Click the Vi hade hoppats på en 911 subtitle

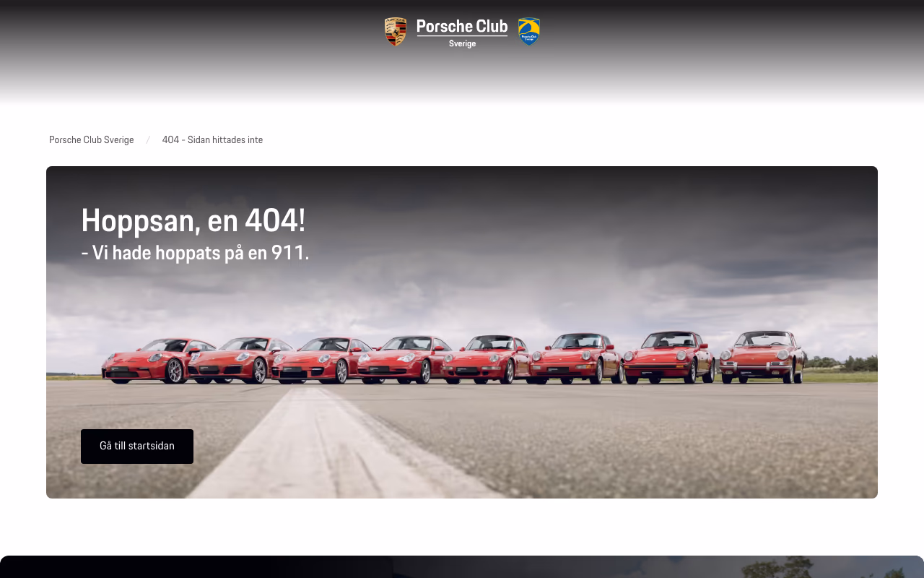coord(195,253)
